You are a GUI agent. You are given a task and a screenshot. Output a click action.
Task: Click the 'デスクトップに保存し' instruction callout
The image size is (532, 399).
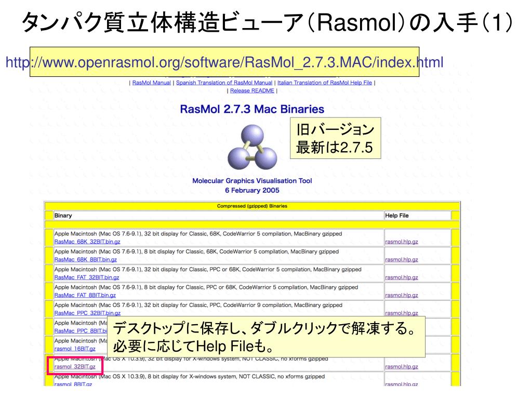pyautogui.click(x=267, y=337)
